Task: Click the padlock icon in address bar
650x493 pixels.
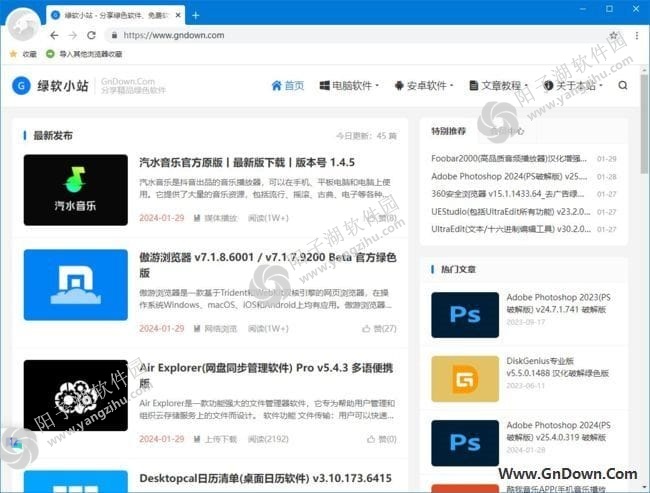Action: [114, 35]
